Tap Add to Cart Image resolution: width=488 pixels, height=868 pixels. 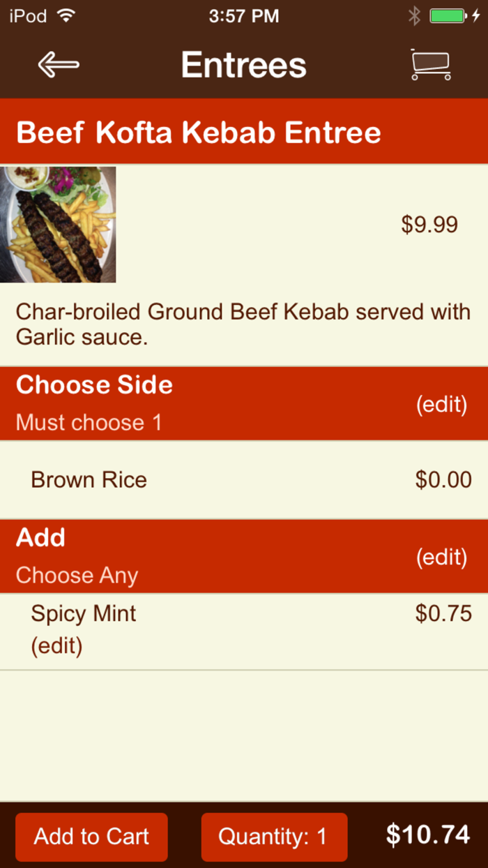click(91, 837)
